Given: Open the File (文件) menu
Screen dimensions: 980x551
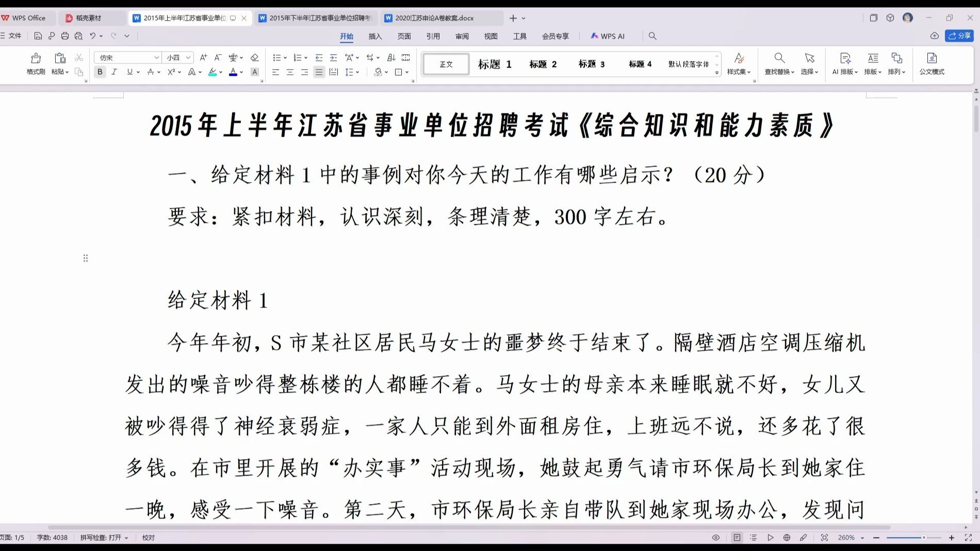Looking at the screenshot, I should coord(11,36).
